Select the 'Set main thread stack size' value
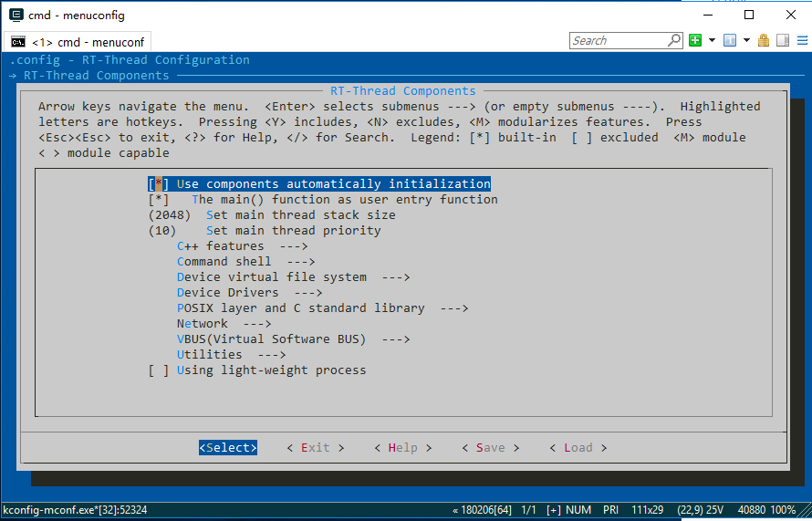This screenshot has width=812, height=521. click(169, 214)
